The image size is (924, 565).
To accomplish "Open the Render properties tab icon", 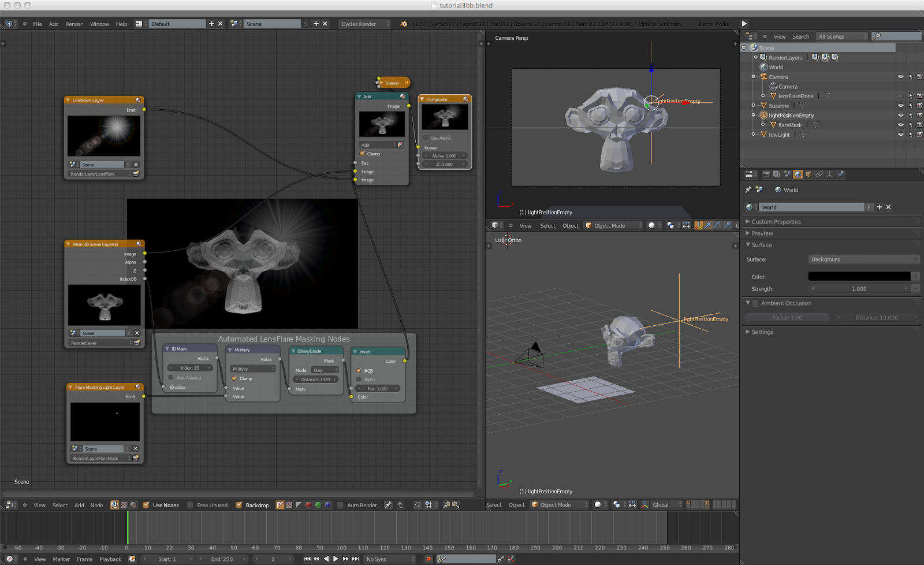I will coord(766,174).
